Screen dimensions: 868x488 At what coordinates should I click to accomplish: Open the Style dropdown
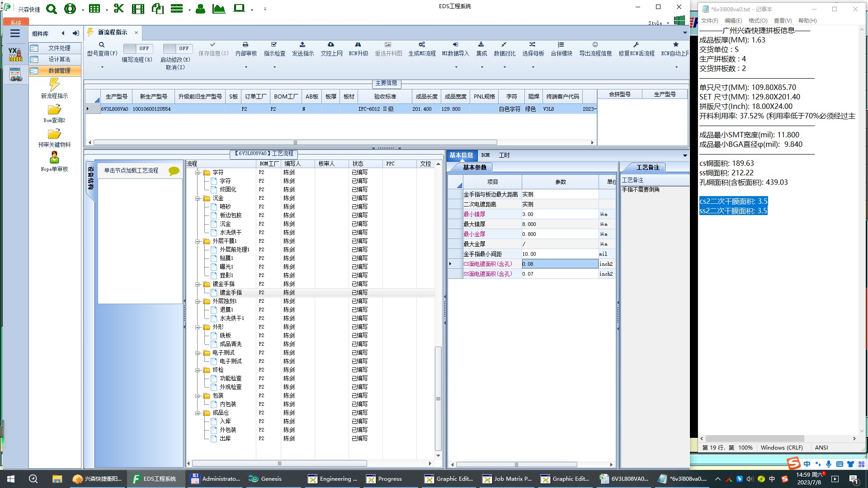[x=667, y=23]
